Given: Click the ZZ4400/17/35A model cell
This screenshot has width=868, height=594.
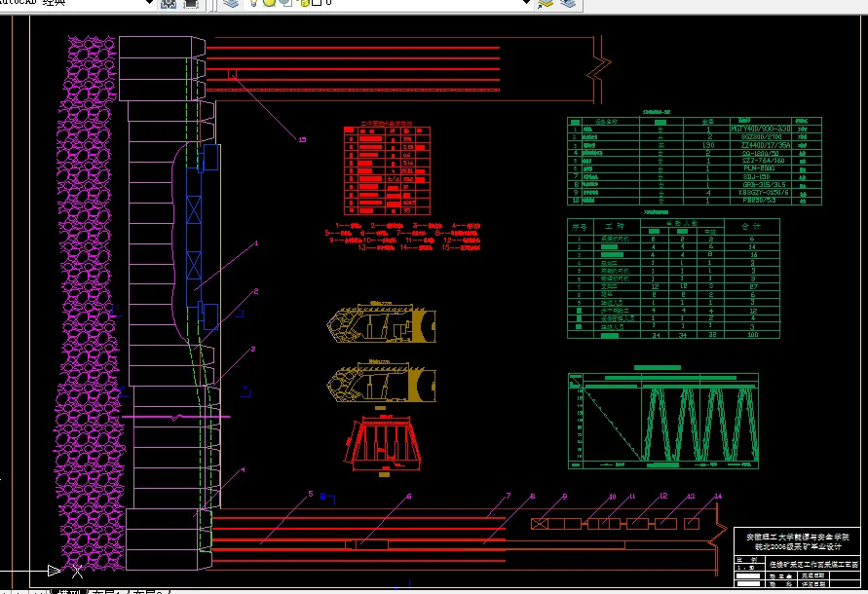Looking at the screenshot, I should (766, 145).
